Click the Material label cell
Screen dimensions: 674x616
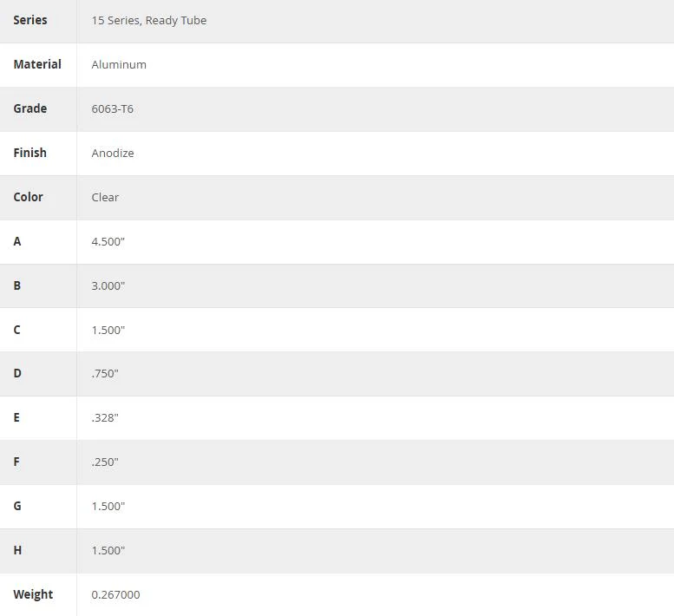click(x=37, y=64)
